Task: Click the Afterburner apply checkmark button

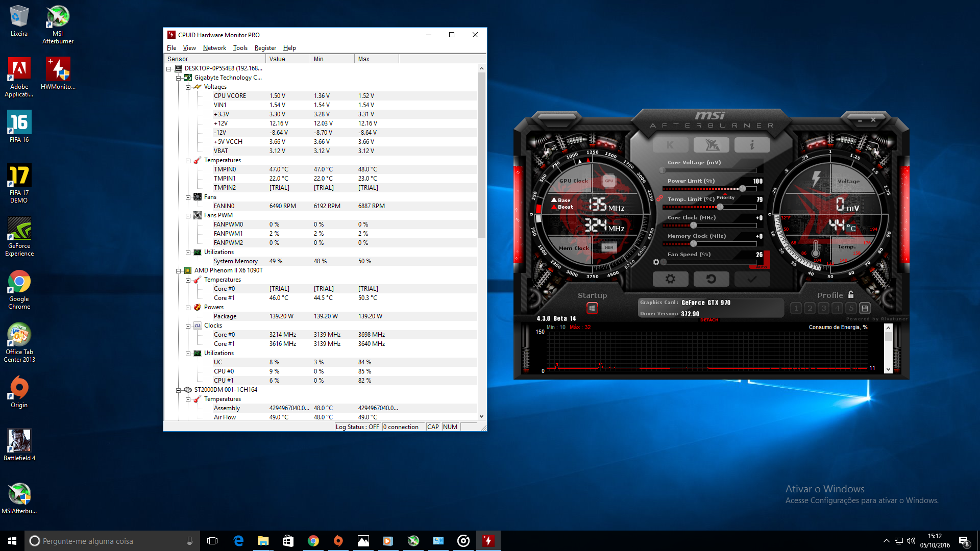Action: (752, 279)
